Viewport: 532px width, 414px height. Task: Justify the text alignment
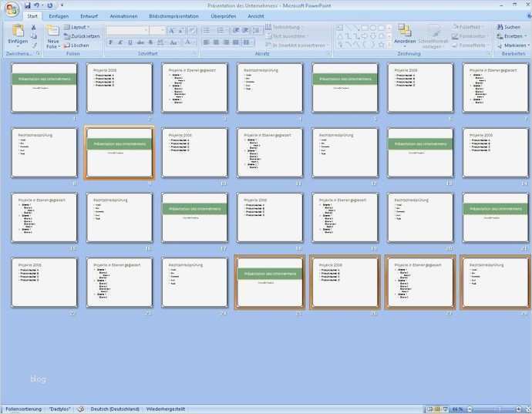235,42
